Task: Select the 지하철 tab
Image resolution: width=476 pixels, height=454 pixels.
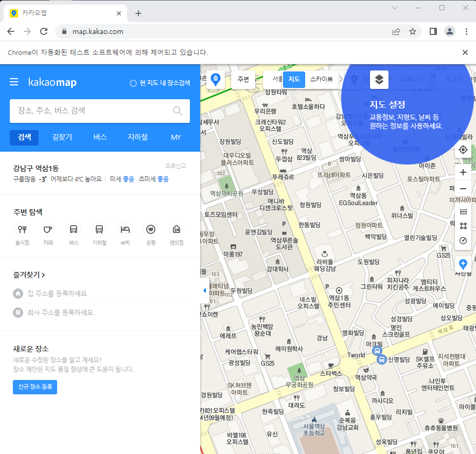Action: pos(138,137)
